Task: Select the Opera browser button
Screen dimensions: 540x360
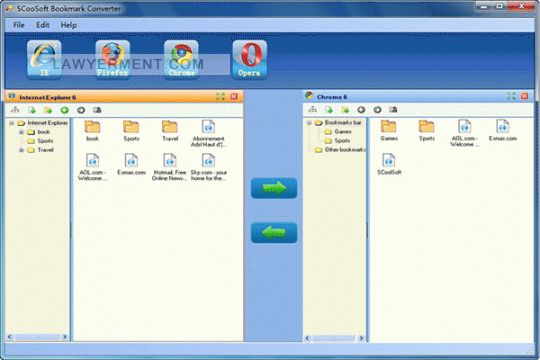Action: [x=250, y=59]
